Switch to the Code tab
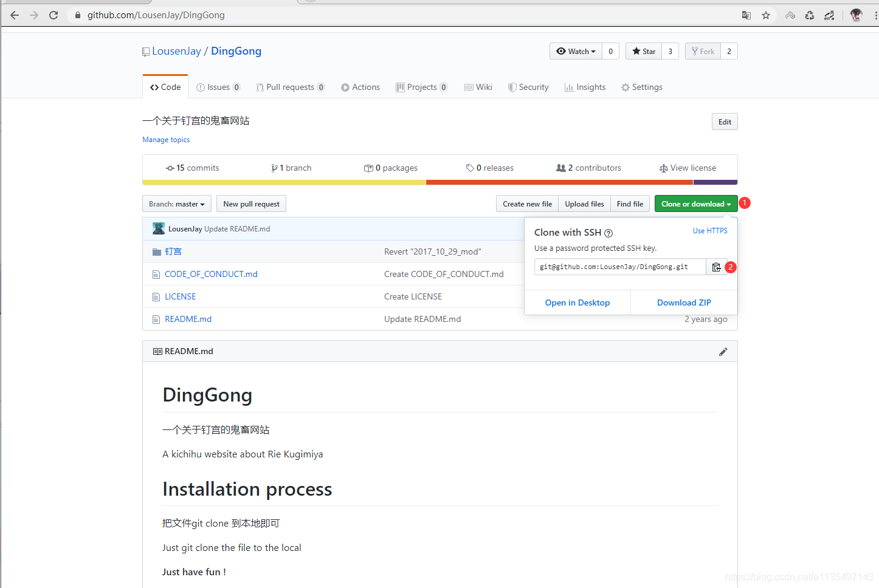 pos(165,87)
